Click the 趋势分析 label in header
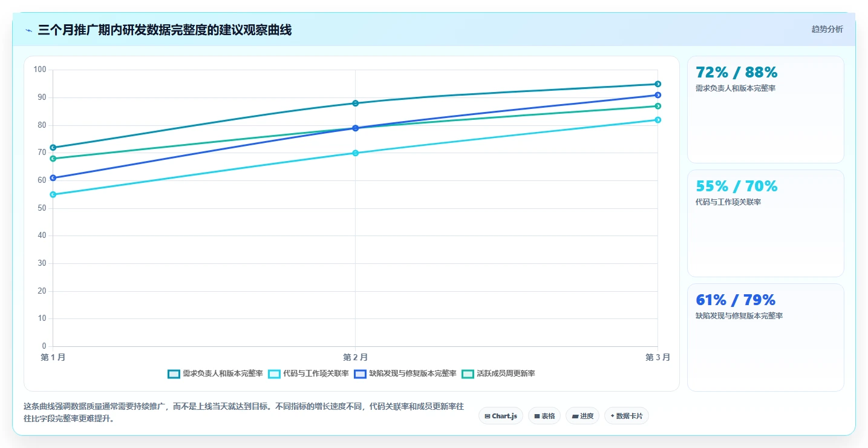868x448 pixels. click(x=827, y=29)
